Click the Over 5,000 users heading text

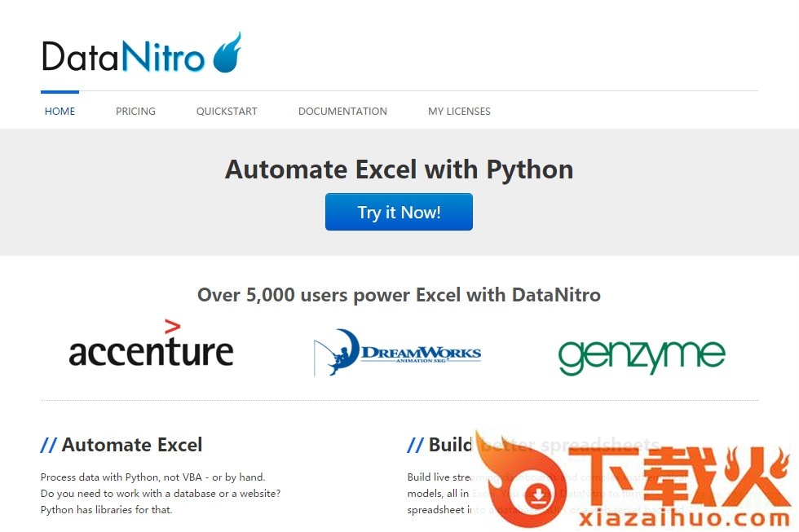click(x=399, y=295)
